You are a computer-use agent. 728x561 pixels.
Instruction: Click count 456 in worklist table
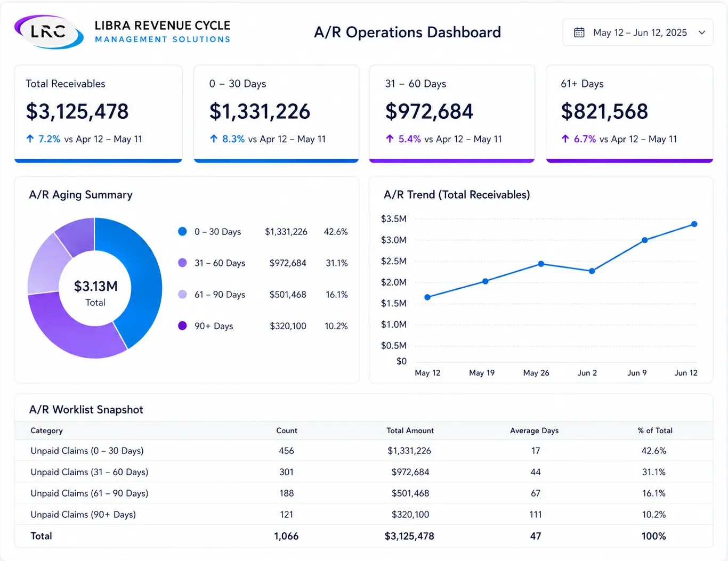pyautogui.click(x=286, y=451)
